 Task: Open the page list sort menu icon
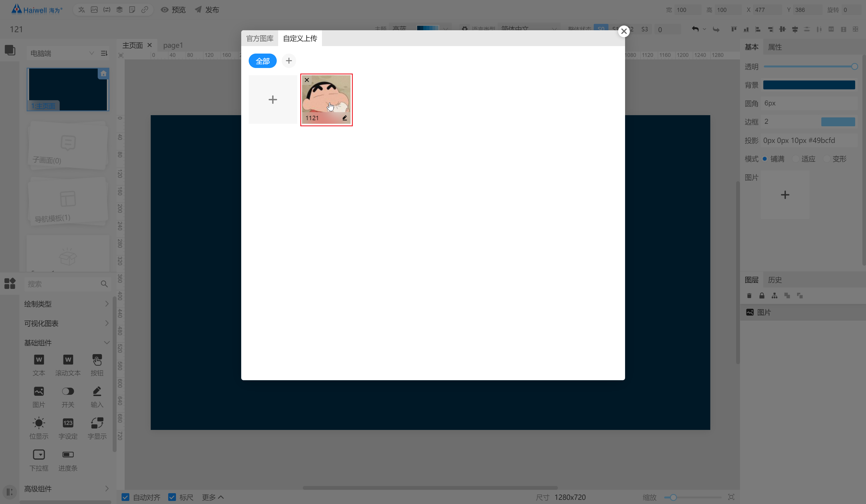(x=104, y=53)
